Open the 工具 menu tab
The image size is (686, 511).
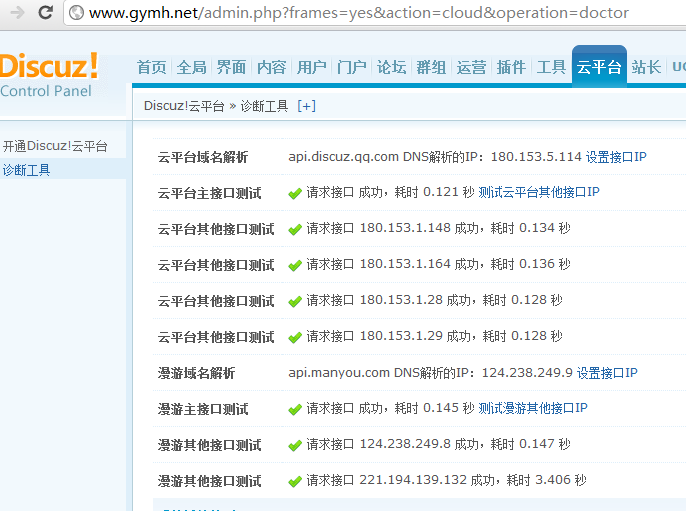coord(551,67)
